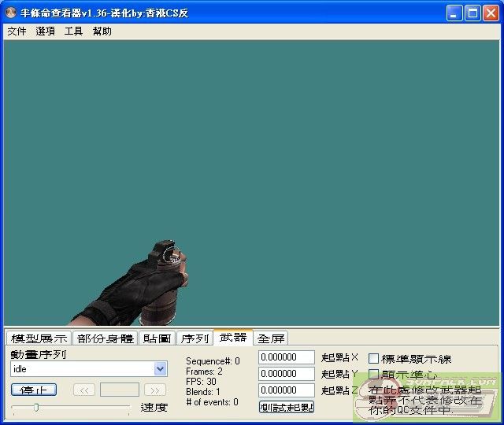Click the 'FPS: 30' text

201,382
